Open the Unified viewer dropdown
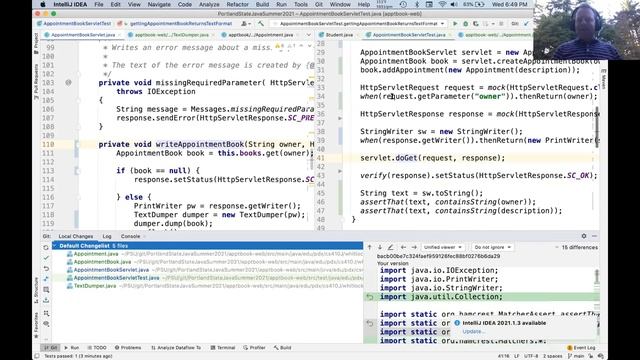The width and height of the screenshot is (640, 360). [x=442, y=247]
